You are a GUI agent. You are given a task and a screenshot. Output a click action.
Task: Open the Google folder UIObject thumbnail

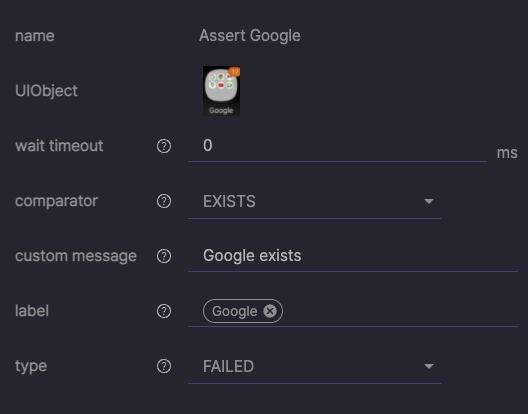pyautogui.click(x=221, y=91)
